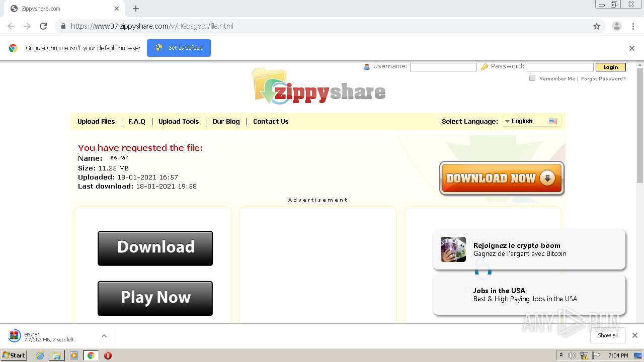
Task: Close the downloads bar
Action: coord(634,335)
